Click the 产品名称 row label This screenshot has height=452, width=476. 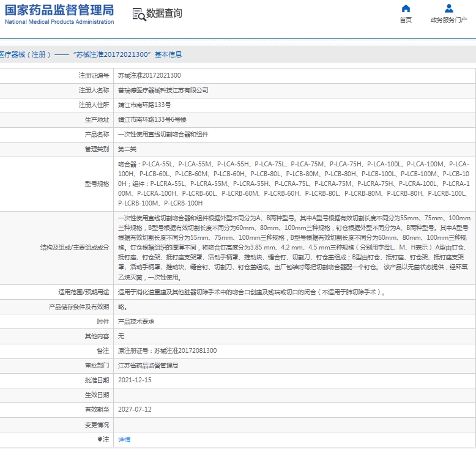(97, 135)
